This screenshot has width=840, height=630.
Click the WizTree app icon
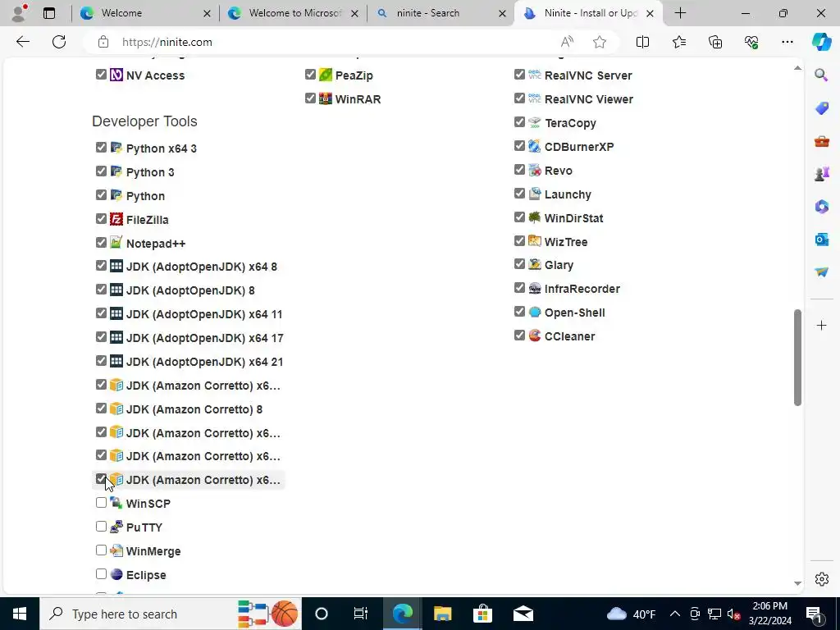point(535,241)
